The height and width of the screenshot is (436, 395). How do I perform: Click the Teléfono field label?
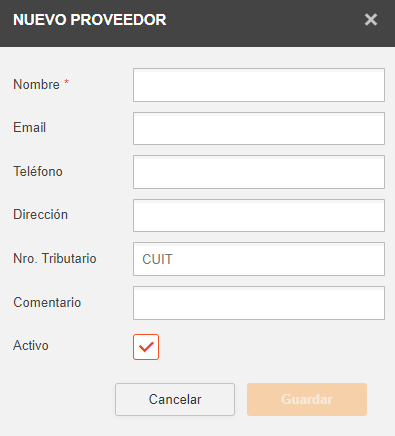point(38,171)
